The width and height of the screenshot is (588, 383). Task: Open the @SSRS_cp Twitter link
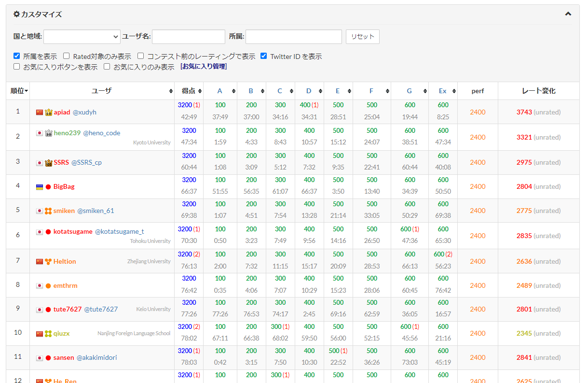point(86,162)
